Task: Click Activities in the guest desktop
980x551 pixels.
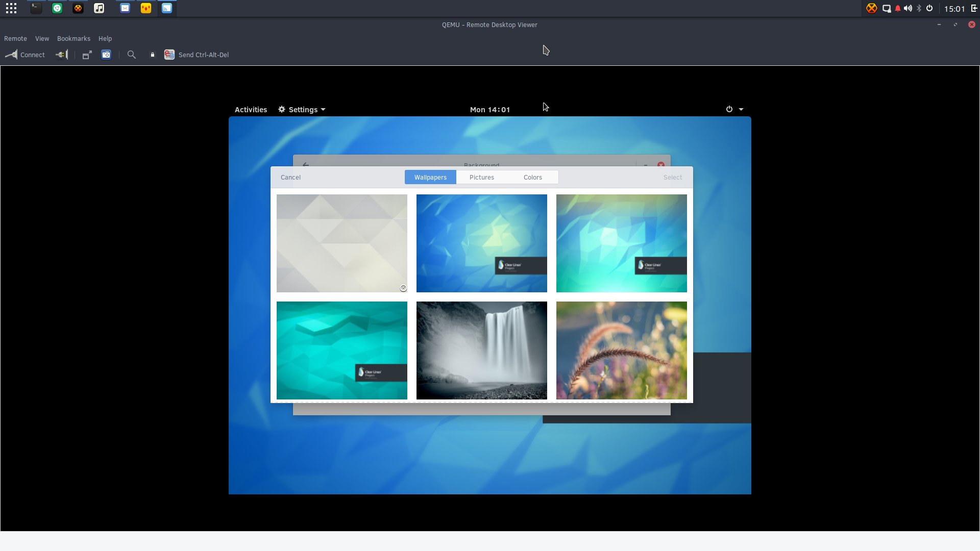Action: click(x=251, y=110)
